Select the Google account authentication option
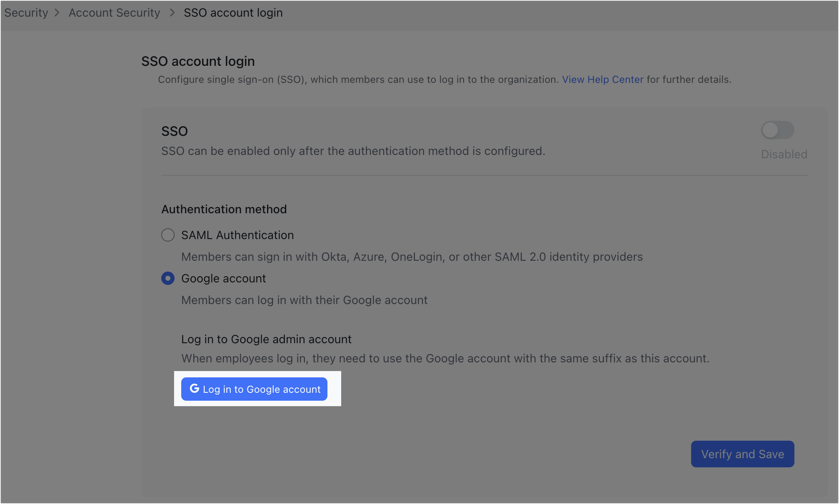 pyautogui.click(x=168, y=278)
